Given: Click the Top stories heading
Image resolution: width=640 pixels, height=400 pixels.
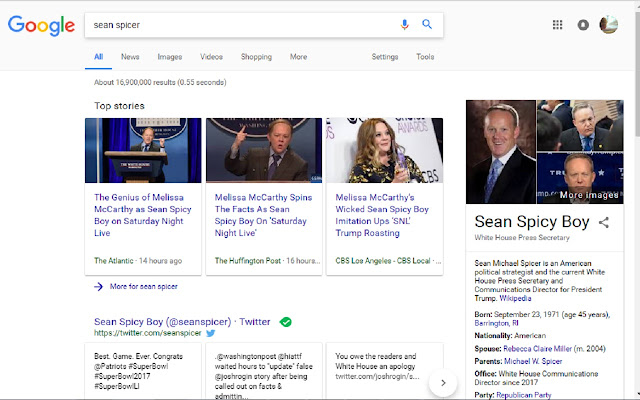Looking at the screenshot, I should coord(119,106).
